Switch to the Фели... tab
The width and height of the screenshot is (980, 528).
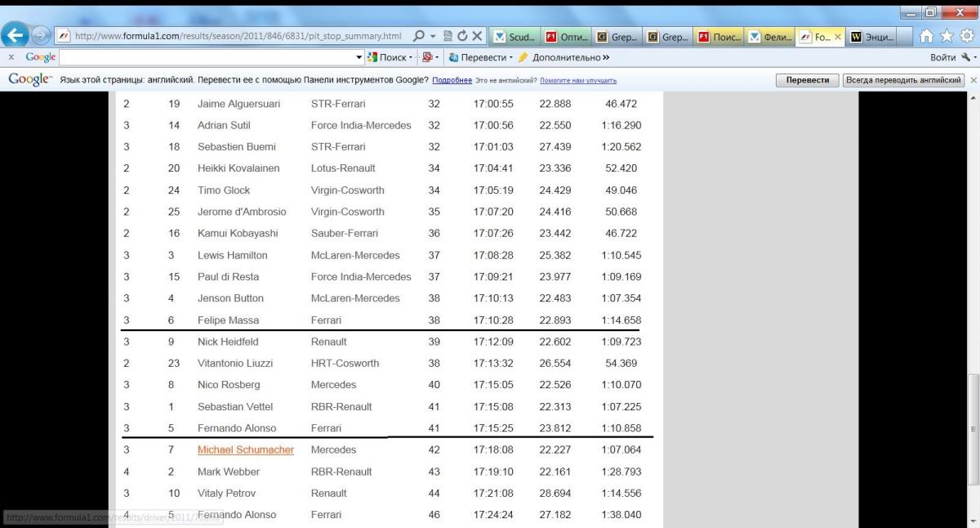point(769,37)
